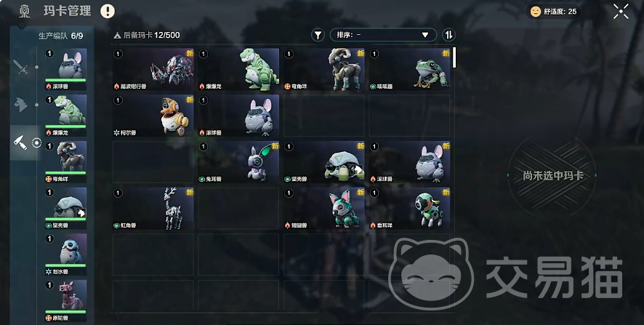The width and height of the screenshot is (644, 325).
Task: Select the 踏波钳行兽 crab mech card
Action: click(153, 70)
